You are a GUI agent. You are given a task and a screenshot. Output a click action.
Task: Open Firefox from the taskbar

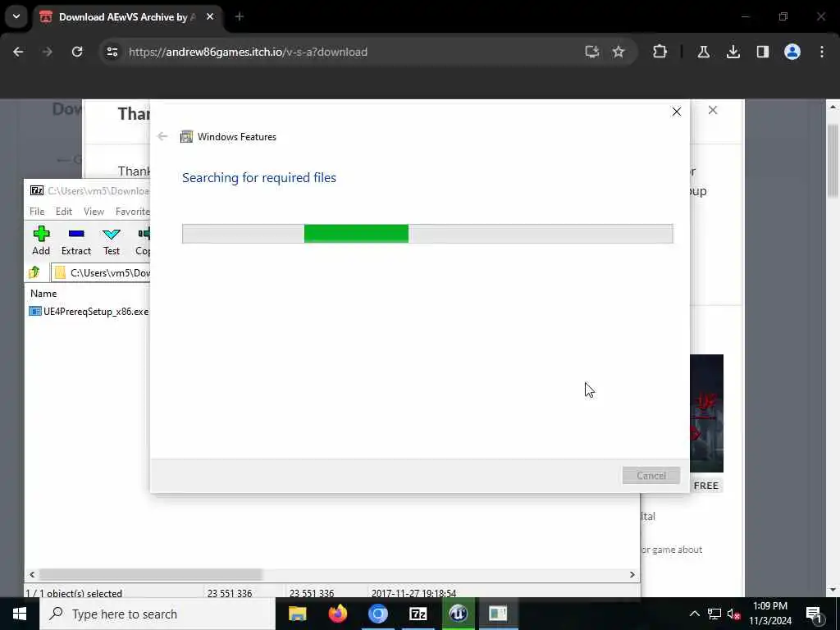click(x=337, y=614)
